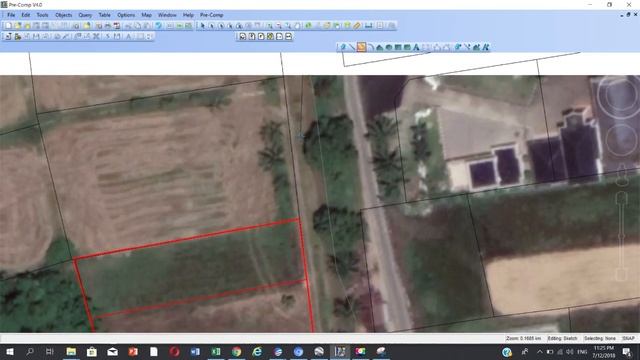Open the Region Style icon
Viewport: 640px width, 360px height.
tap(476, 47)
